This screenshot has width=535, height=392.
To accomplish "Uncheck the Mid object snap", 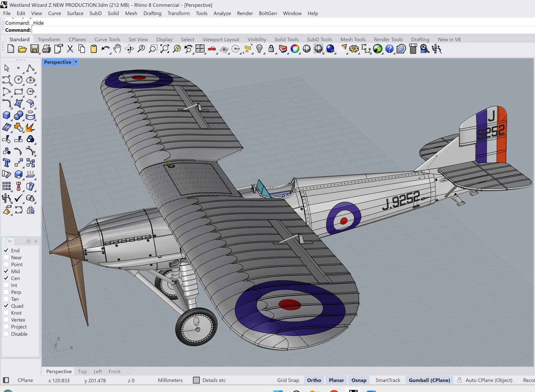I will 7,271.
